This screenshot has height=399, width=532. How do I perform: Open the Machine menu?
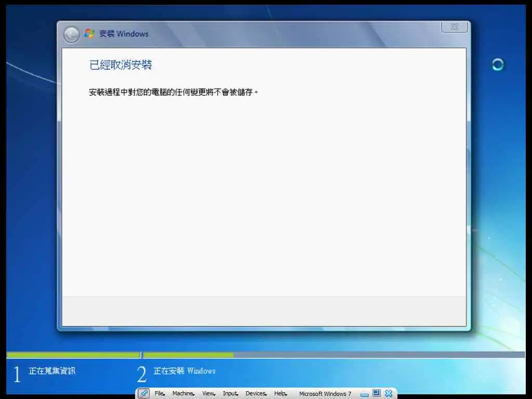click(x=183, y=394)
